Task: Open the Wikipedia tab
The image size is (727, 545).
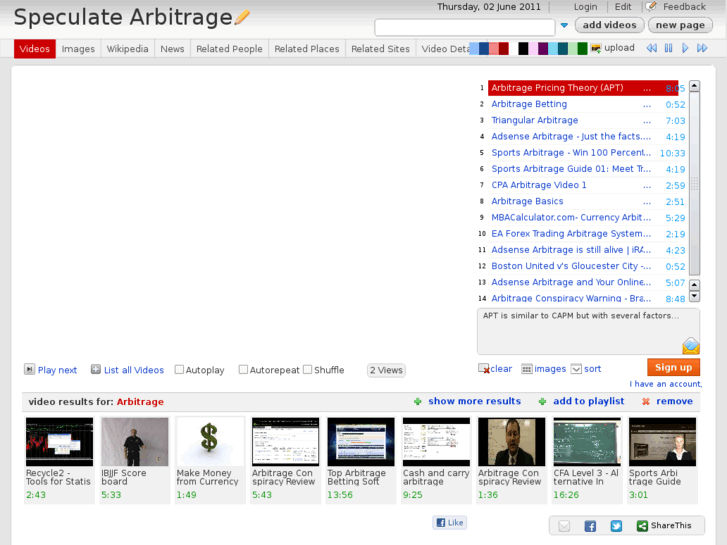Action: click(x=128, y=49)
